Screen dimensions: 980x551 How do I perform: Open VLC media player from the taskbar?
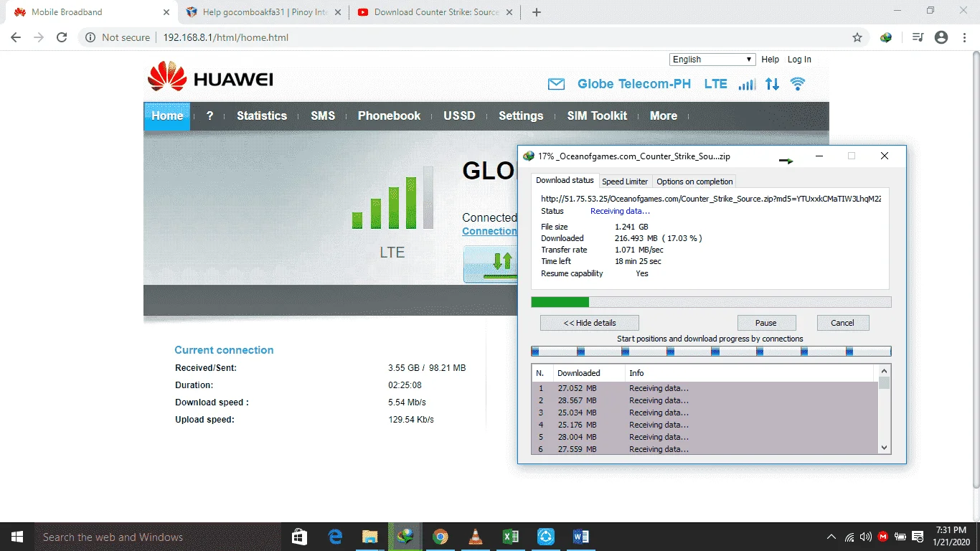pos(476,537)
